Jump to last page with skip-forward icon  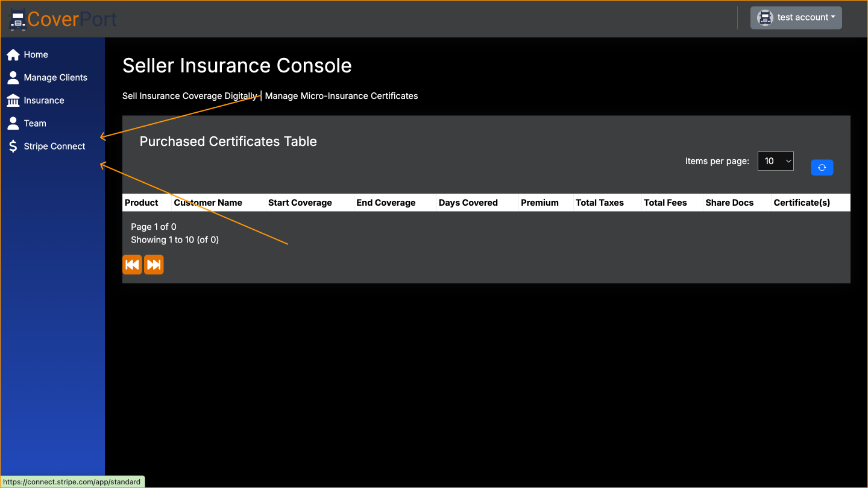coord(154,264)
